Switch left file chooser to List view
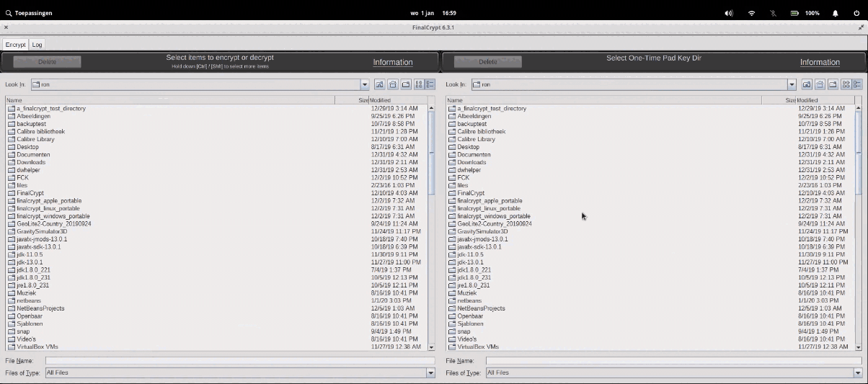This screenshot has height=384, width=868. tap(419, 84)
